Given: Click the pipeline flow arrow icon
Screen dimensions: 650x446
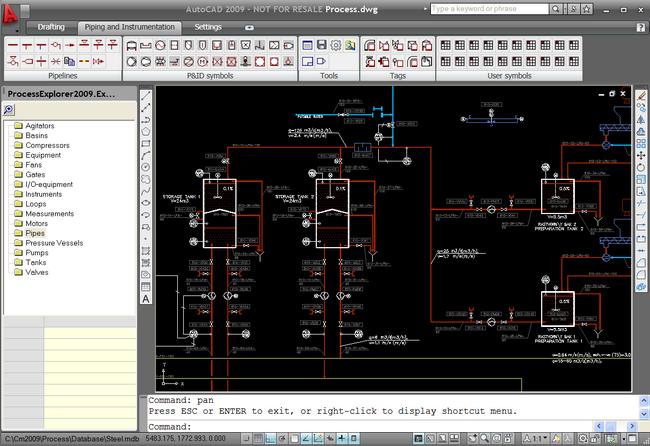Looking at the screenshot, I should coord(70,45).
